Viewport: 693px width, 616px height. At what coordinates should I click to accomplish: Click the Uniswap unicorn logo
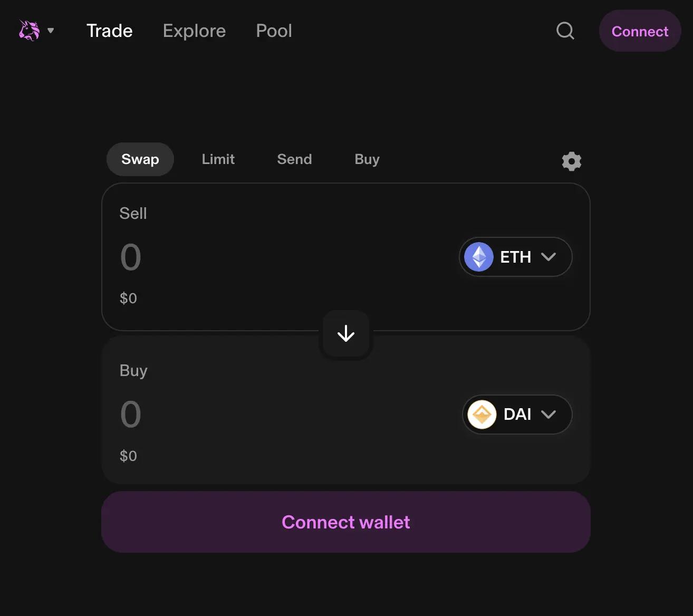tap(30, 31)
